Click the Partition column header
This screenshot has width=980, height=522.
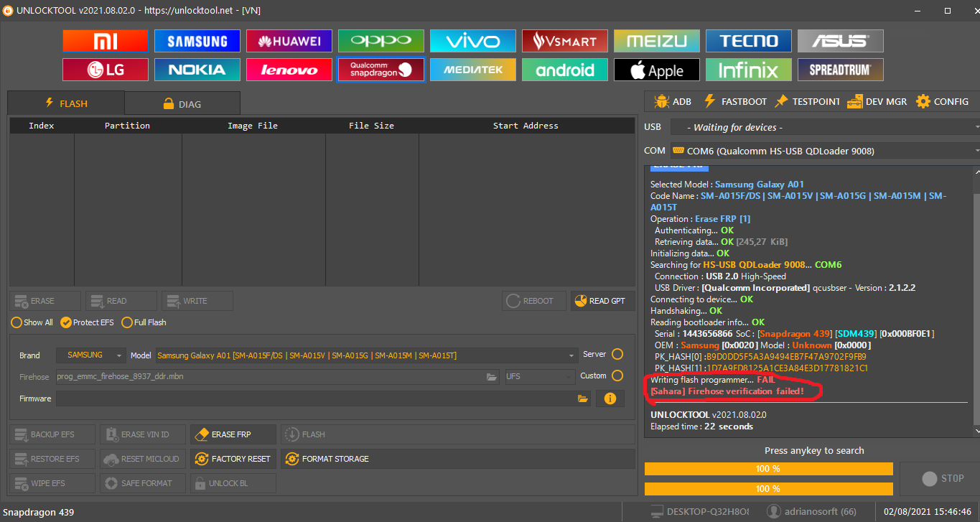tap(128, 126)
